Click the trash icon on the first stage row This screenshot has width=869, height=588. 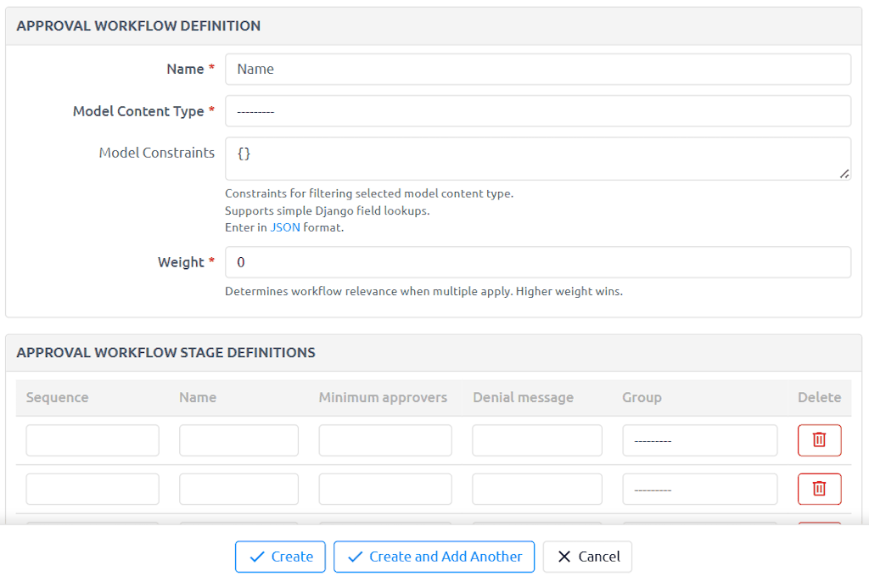click(819, 440)
